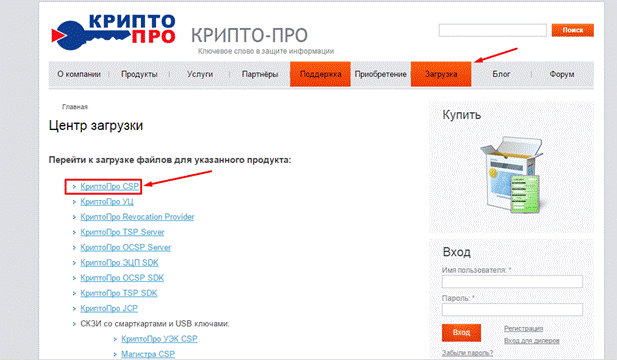This screenshot has height=360, width=617.
Task: Open the Приобретение menu item
Action: (381, 74)
